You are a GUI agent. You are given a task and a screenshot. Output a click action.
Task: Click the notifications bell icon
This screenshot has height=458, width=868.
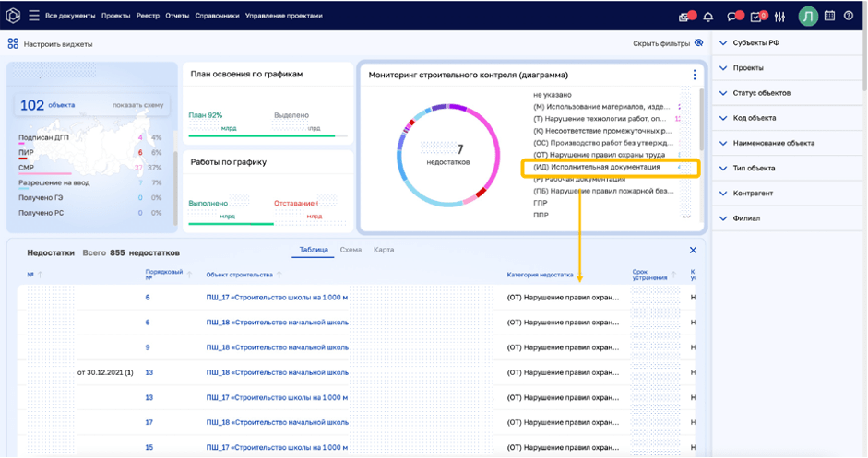click(708, 16)
